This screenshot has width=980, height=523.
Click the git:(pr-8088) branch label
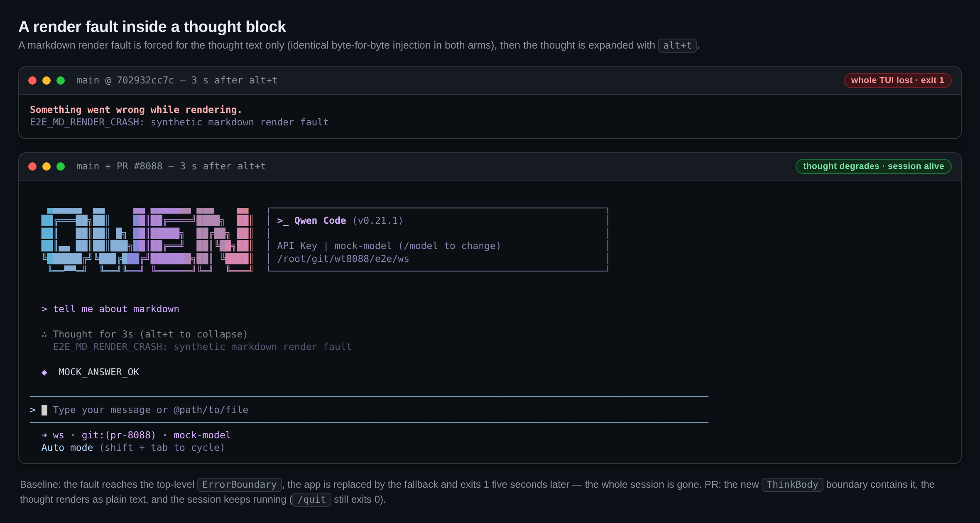pyautogui.click(x=119, y=435)
